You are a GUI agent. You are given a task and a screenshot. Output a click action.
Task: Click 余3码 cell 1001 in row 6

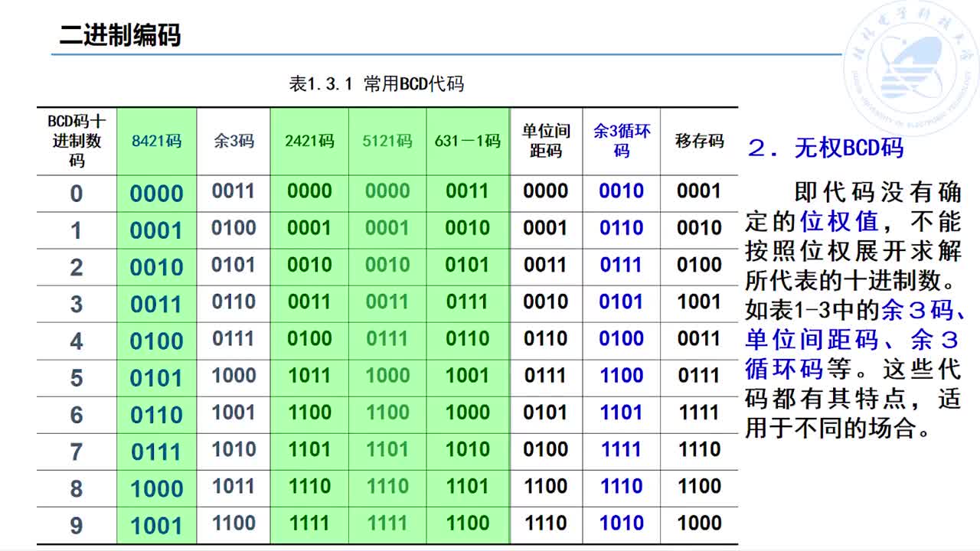coord(234,412)
